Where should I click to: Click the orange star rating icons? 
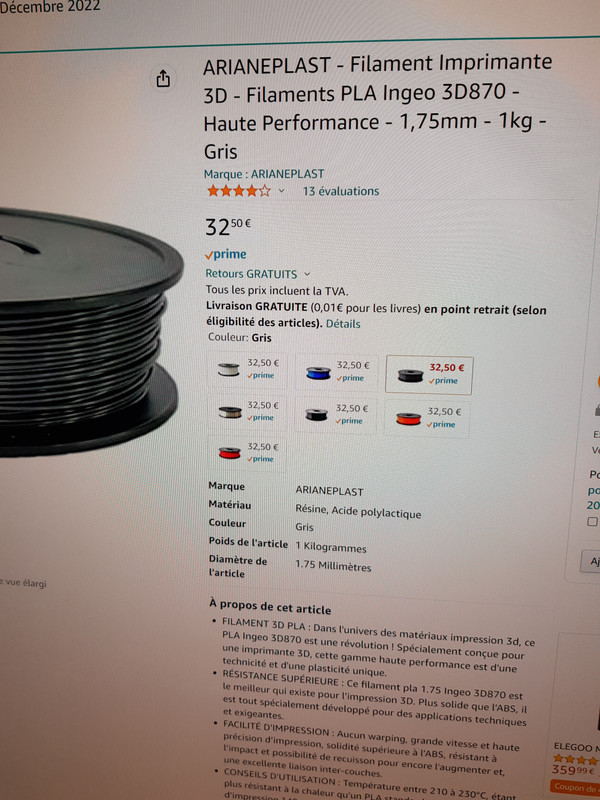[239, 191]
